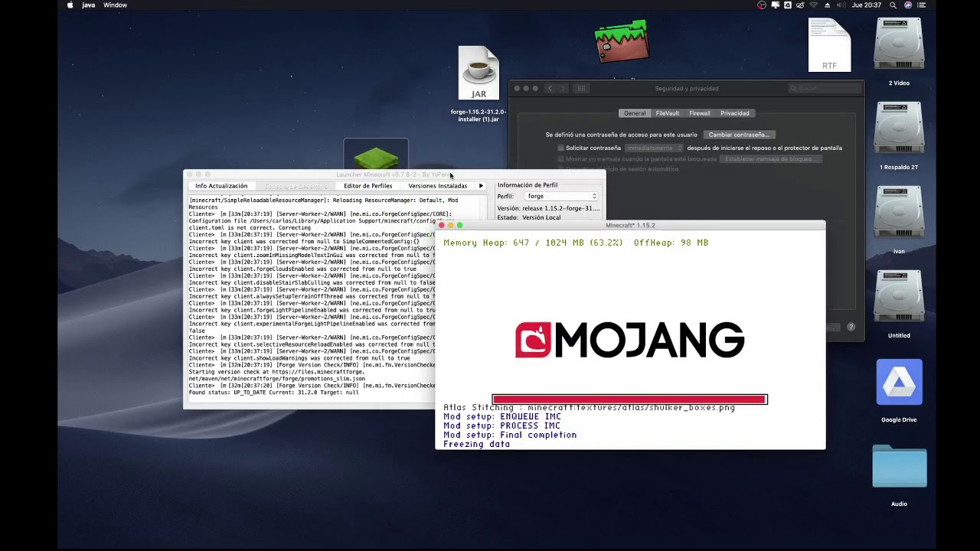Click back arrow in Seguridad y privacidad window
Image resolution: width=980 pixels, height=551 pixels.
pyautogui.click(x=550, y=89)
